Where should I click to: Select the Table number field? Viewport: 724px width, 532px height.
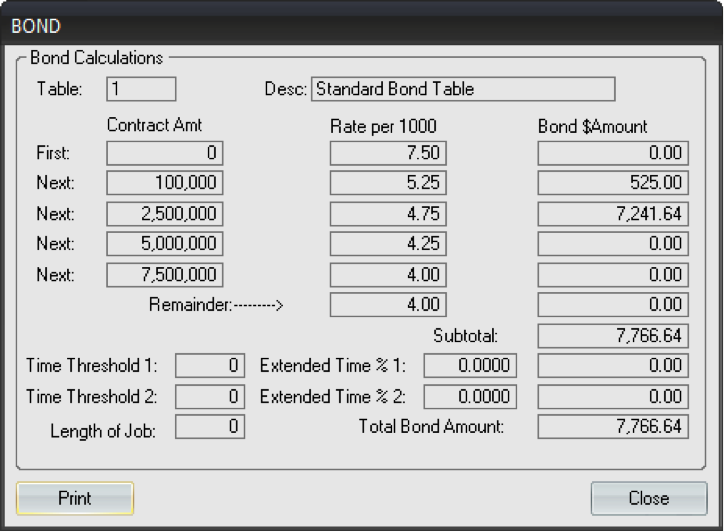click(142, 89)
